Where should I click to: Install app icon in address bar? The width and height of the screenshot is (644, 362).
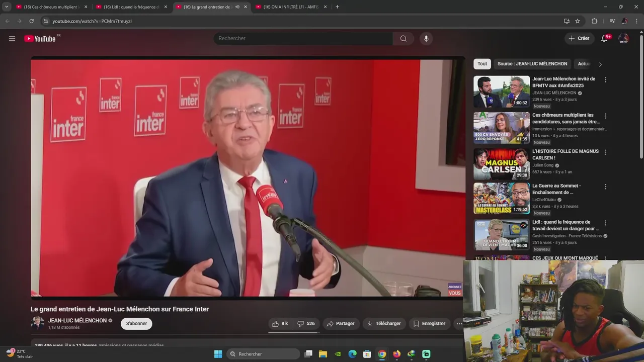click(x=567, y=21)
